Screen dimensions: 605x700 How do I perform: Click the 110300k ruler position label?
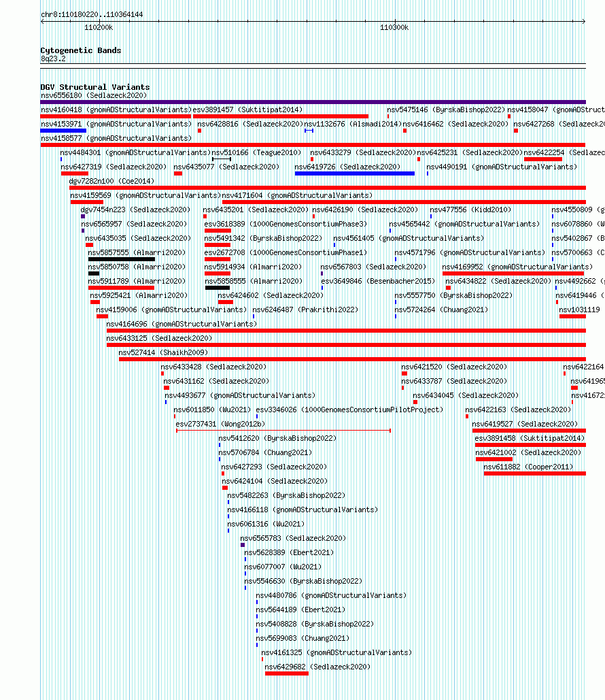point(394,28)
